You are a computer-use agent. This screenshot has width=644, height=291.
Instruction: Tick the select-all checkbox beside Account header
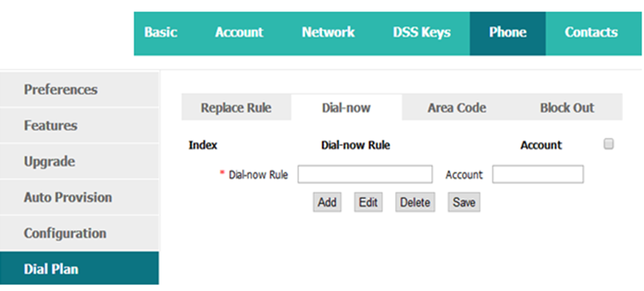click(608, 143)
